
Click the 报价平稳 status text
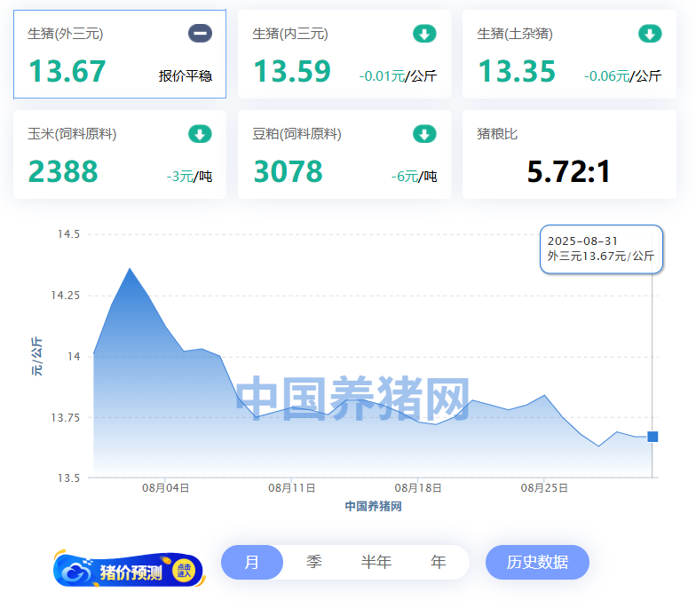(186, 76)
